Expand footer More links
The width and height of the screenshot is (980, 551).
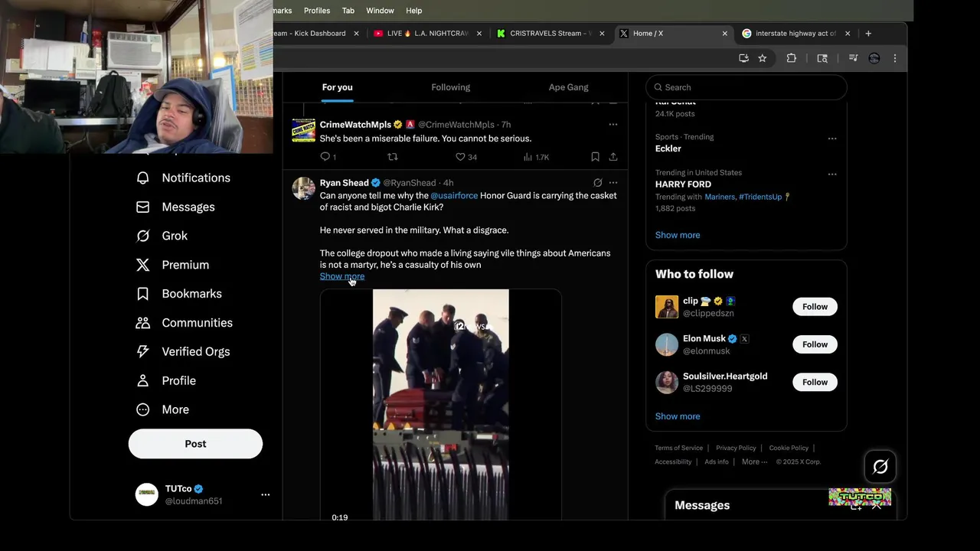[754, 461]
